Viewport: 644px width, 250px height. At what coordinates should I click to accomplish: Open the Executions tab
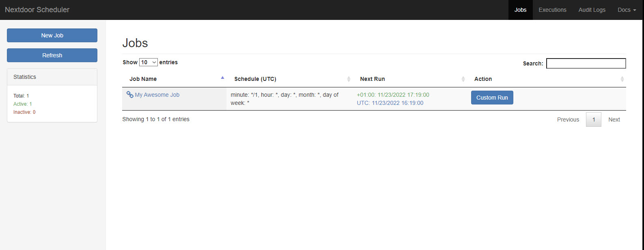pos(552,10)
